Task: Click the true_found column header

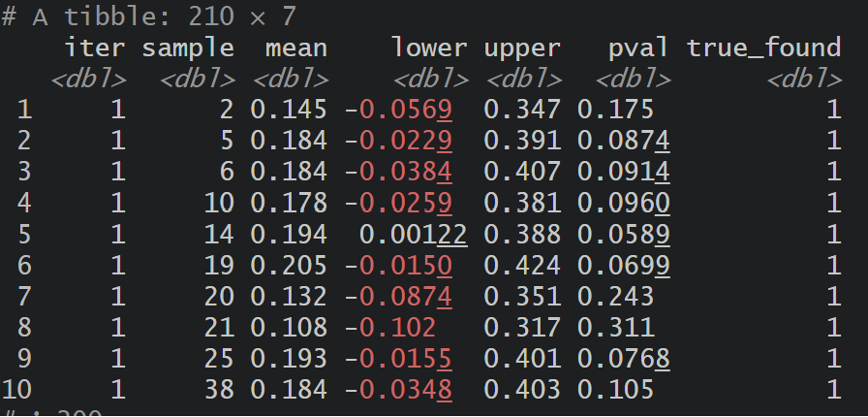Action: [x=764, y=48]
